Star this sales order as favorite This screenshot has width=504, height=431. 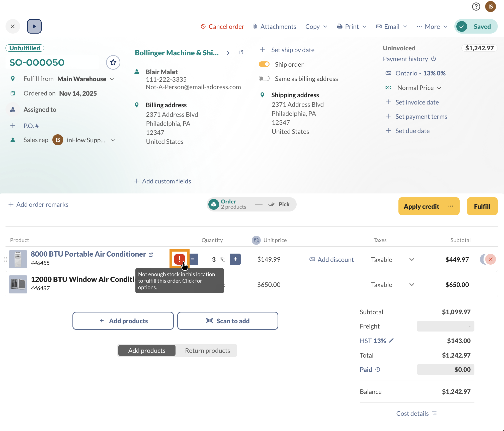point(113,62)
